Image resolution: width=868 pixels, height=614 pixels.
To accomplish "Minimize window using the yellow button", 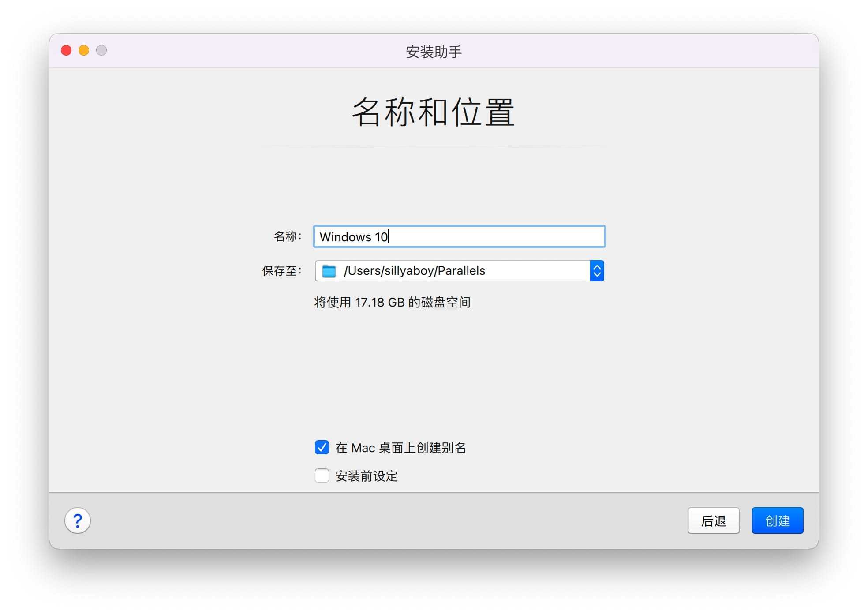I will 84,50.
